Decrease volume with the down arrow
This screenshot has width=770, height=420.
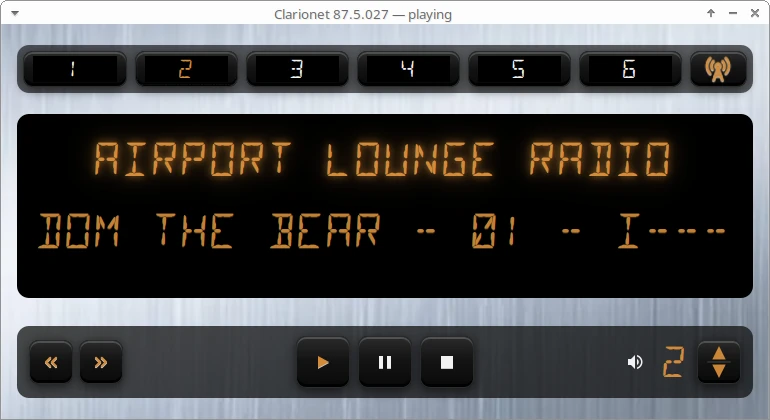coord(719,371)
